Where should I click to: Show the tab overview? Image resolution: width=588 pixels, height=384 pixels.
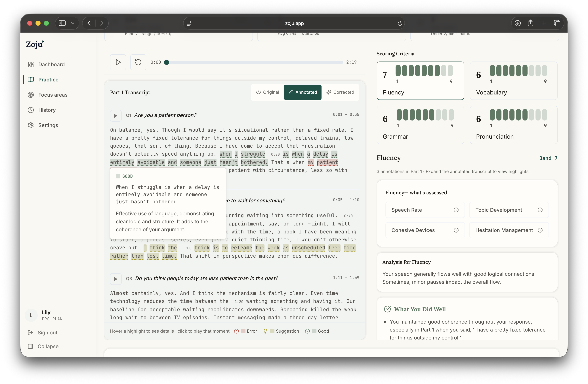point(557,23)
